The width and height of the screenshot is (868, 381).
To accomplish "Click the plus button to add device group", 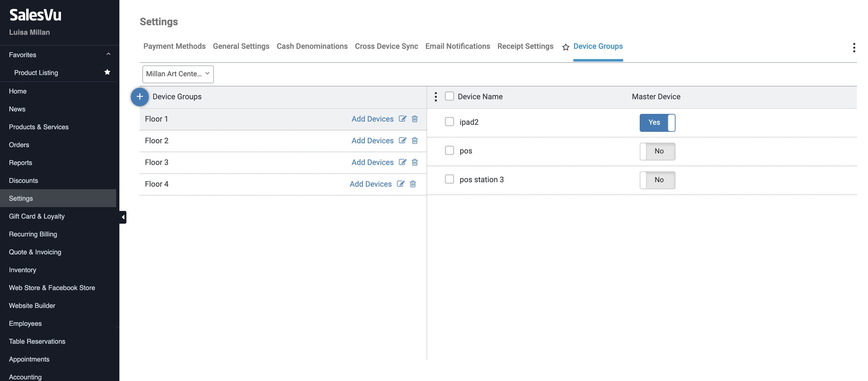I will (x=140, y=97).
